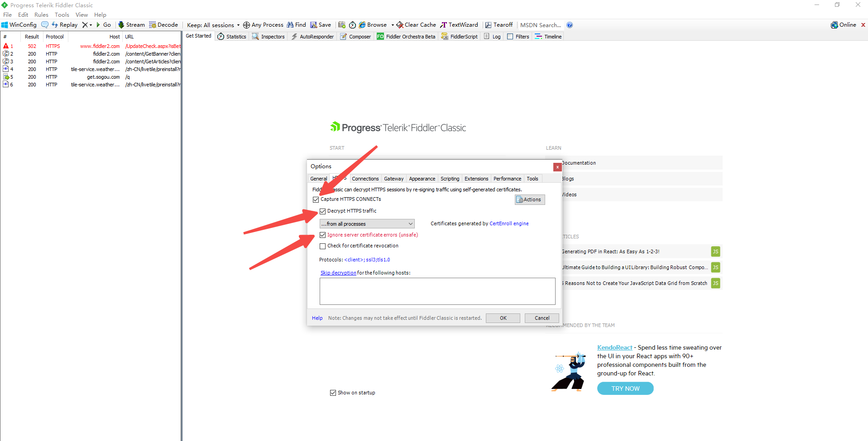Open Performance tab in Options
The height and width of the screenshot is (441, 868).
pyautogui.click(x=507, y=179)
